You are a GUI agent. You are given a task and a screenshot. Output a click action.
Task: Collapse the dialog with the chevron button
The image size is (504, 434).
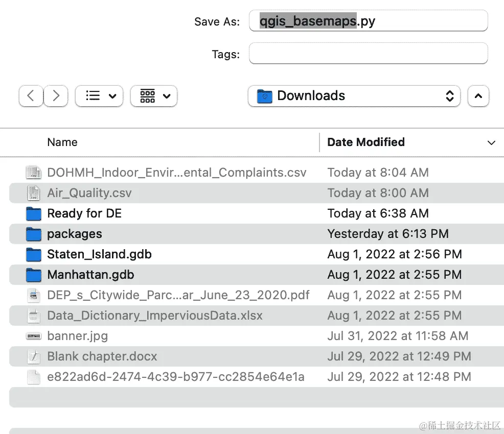pos(478,96)
